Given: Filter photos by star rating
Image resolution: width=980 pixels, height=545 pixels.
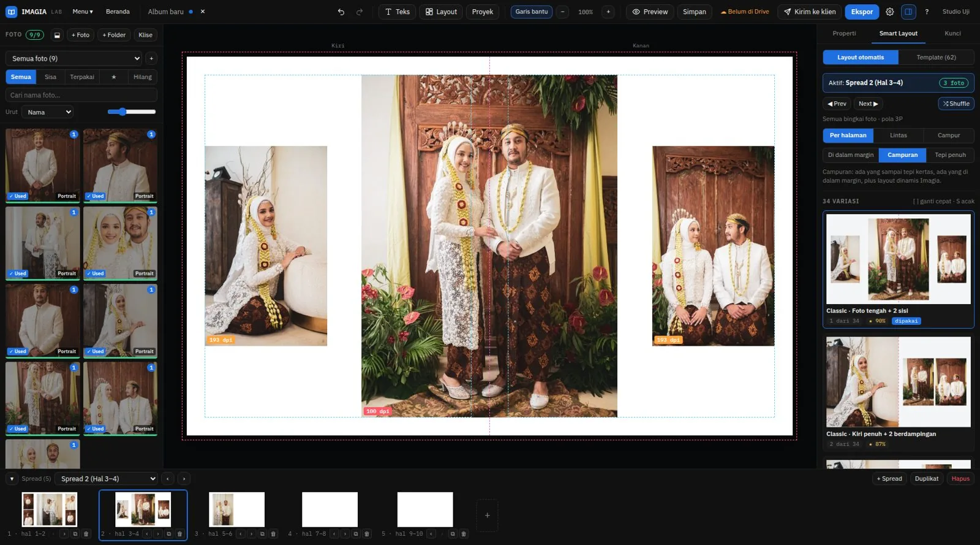Looking at the screenshot, I should click(113, 77).
